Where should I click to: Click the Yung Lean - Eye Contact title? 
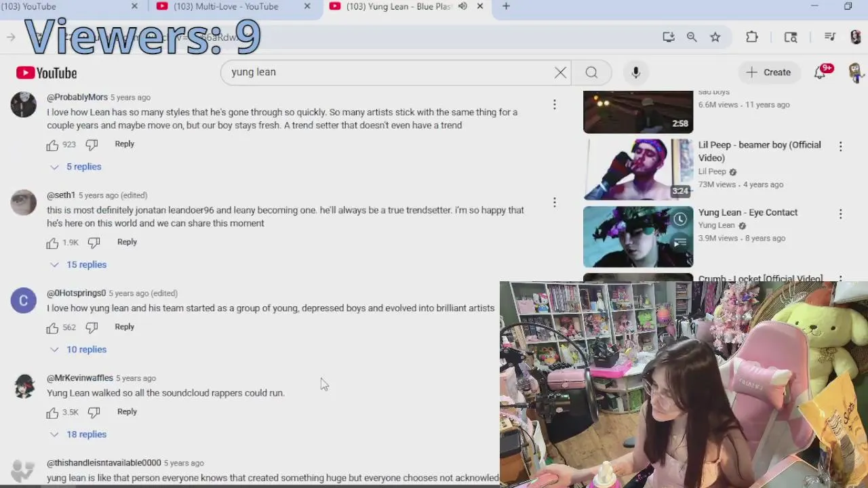[x=748, y=213]
